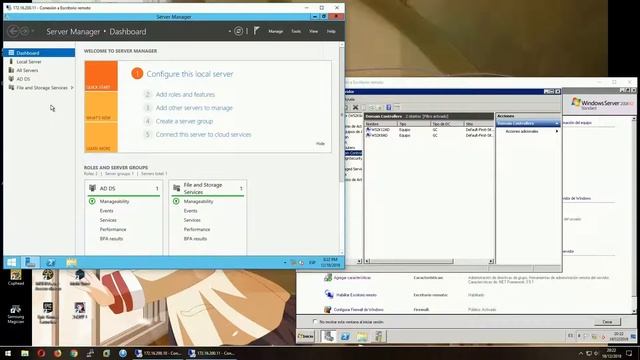Click the AD console horizontal scrollbar
Screen dimensions: 640x360
coord(429,261)
